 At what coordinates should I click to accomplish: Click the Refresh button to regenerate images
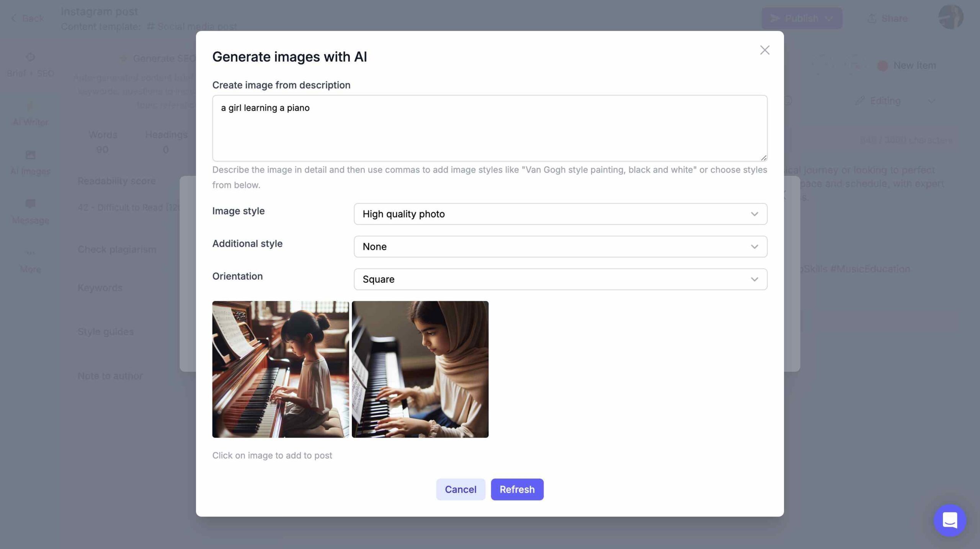517,489
